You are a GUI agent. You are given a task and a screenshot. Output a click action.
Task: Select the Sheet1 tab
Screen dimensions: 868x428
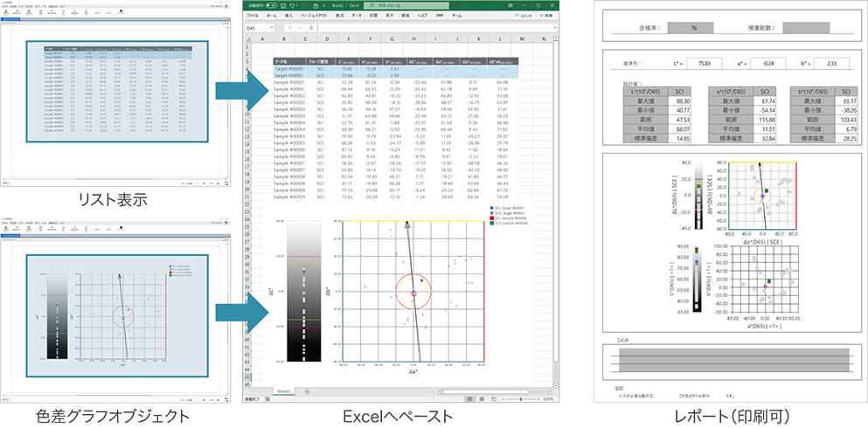tap(284, 391)
